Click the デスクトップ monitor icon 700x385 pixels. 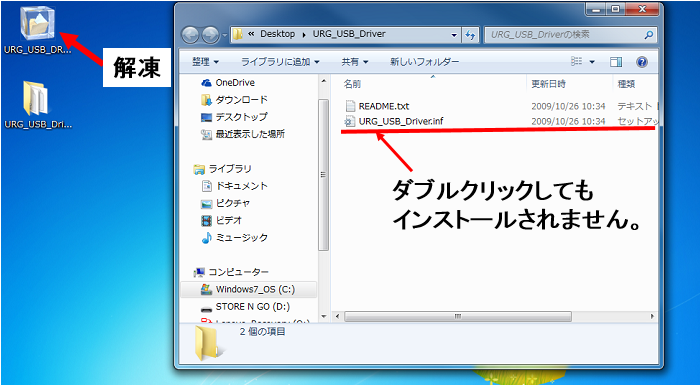tap(206, 117)
